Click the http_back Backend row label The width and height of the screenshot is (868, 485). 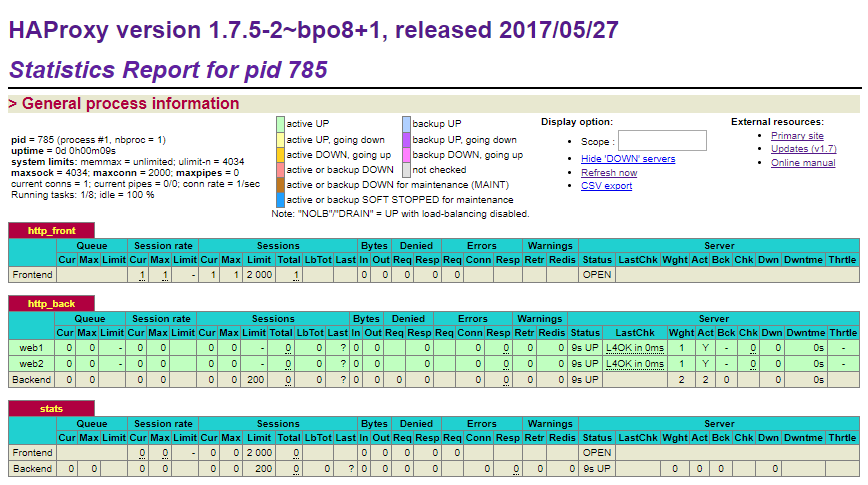tap(32, 380)
